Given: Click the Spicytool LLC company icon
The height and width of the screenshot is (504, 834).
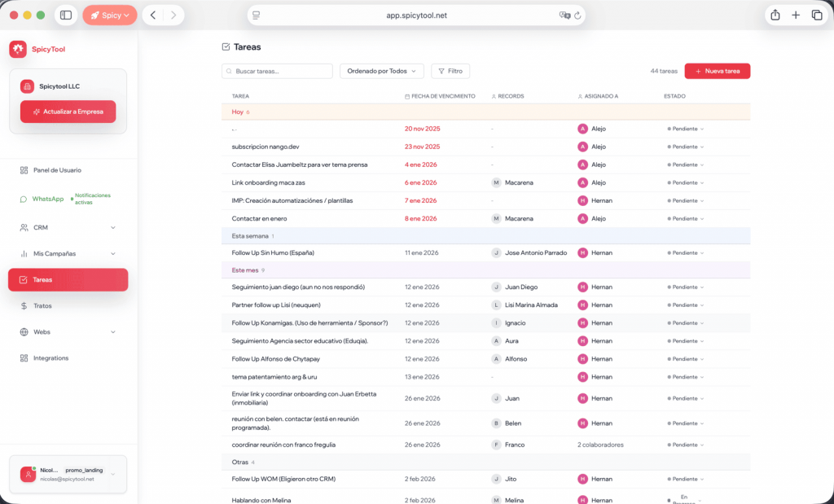Looking at the screenshot, I should click(x=27, y=86).
